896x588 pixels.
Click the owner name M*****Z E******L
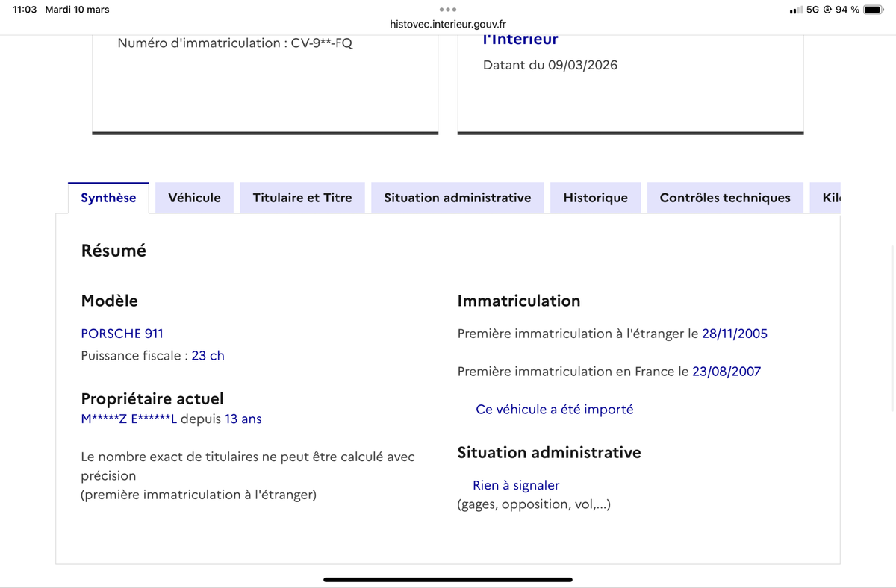click(x=128, y=419)
